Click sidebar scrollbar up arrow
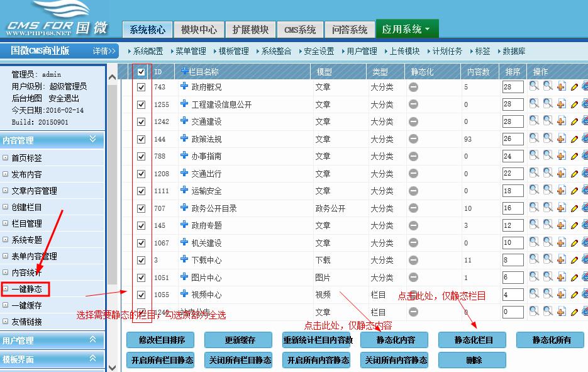This screenshot has height=372, width=588. [113, 77]
